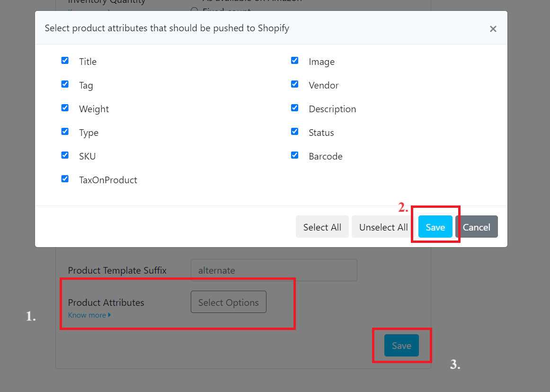
Task: Close the product attributes dialog
Action: 493,29
